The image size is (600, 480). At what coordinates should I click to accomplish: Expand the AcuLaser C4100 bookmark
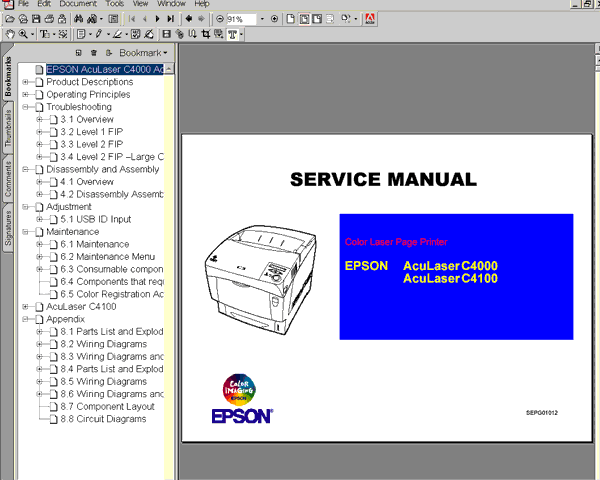[25, 307]
